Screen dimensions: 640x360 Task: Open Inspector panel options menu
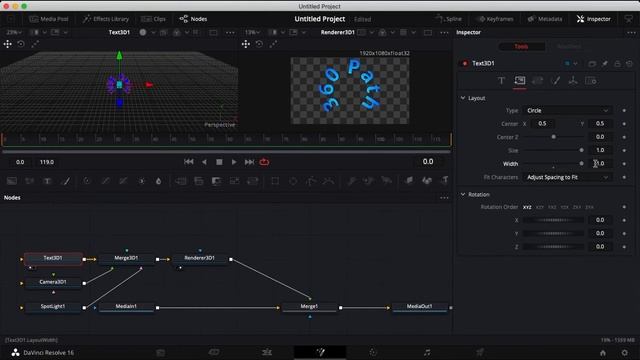631,32
